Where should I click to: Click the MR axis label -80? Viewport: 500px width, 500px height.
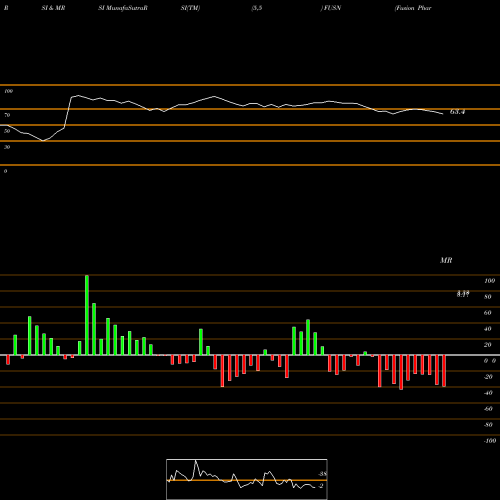coord(488,425)
